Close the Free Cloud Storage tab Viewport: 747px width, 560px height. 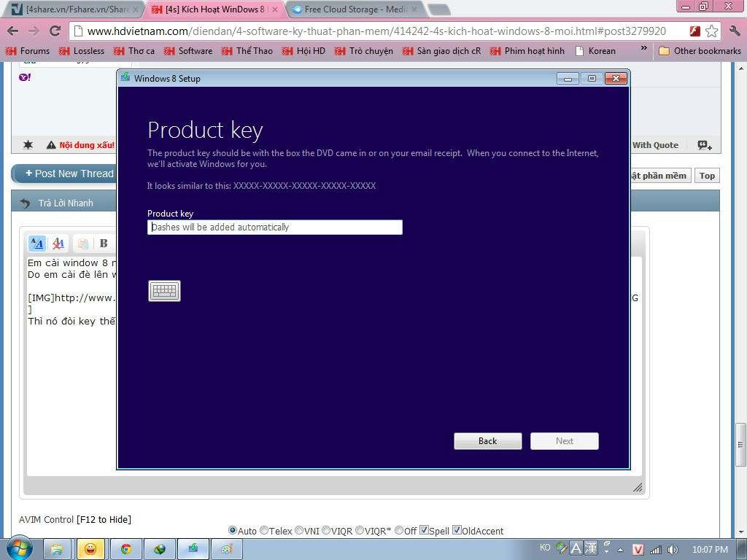(414, 9)
